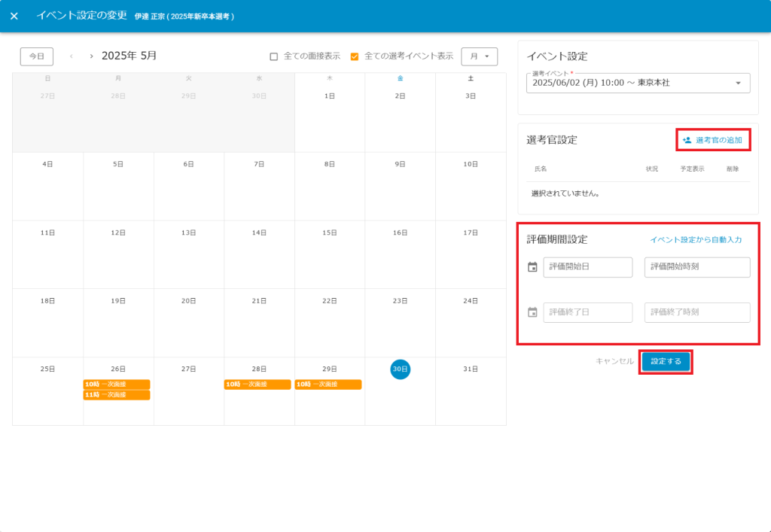Image resolution: width=771 pixels, height=532 pixels.
Task: Open the 11時 一次面接 event on 26日
Action: (117, 395)
